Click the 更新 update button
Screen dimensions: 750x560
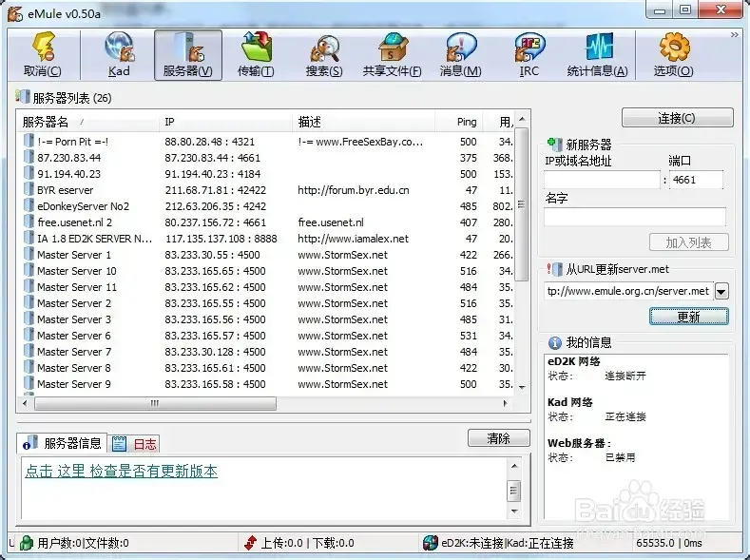(x=689, y=317)
